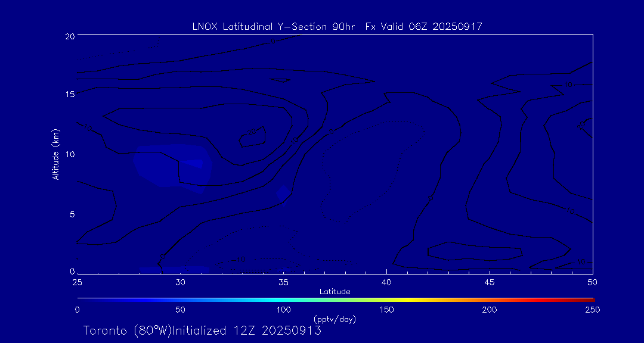Select the red end of the colorbar
The width and height of the screenshot is (644, 343).
click(587, 298)
